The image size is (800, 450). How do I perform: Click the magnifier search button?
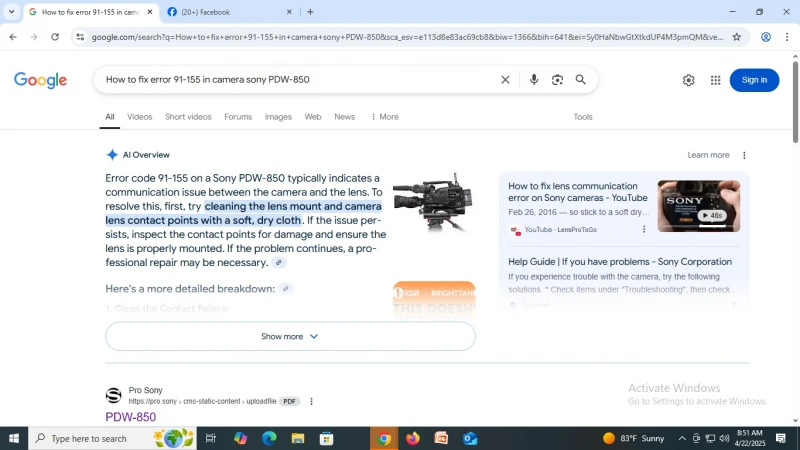click(x=581, y=80)
